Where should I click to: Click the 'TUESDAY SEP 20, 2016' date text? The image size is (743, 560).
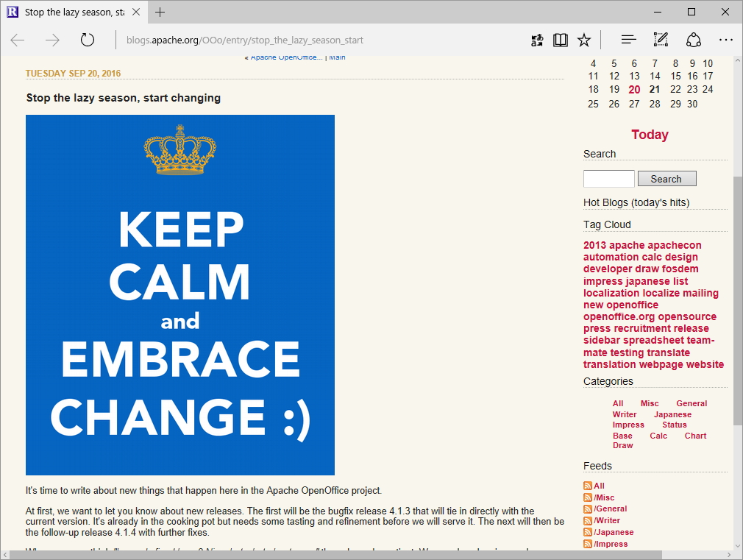tap(73, 74)
